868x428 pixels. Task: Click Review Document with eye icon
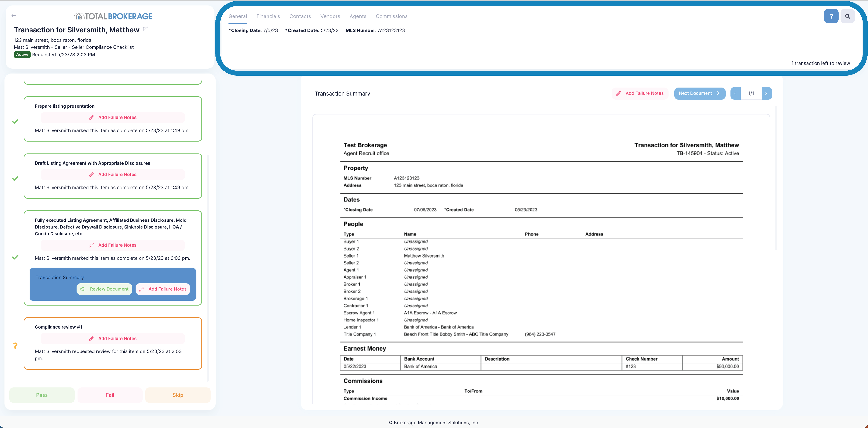tap(104, 289)
